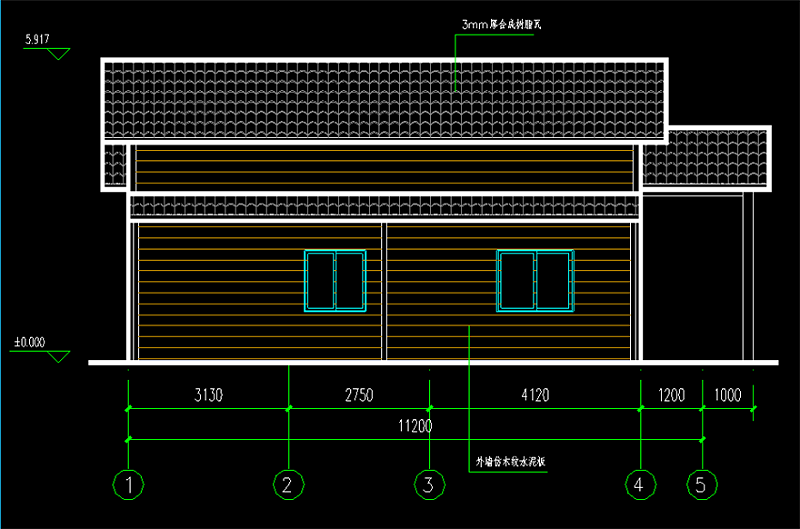
Task: Select the small right-side porch roof
Action: point(705,158)
